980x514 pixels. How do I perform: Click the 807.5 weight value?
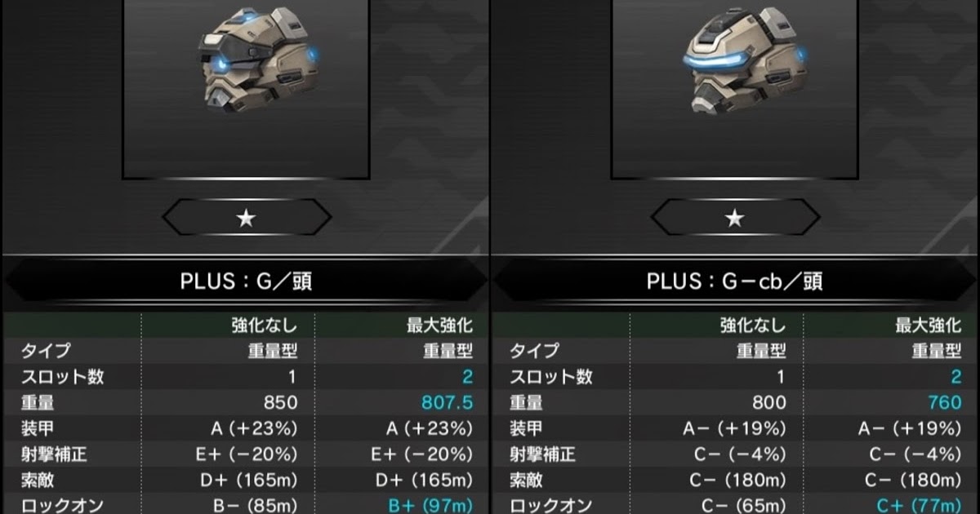pos(448,402)
